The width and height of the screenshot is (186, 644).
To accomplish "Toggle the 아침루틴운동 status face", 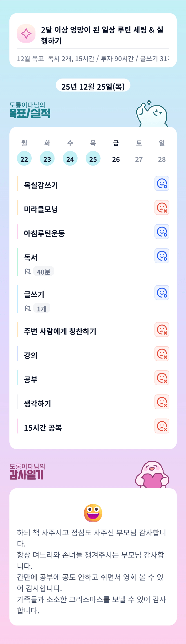I will (162, 232).
